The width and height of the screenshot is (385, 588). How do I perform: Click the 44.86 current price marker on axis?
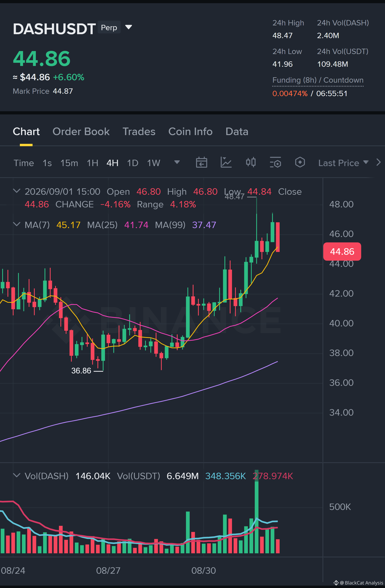click(342, 251)
